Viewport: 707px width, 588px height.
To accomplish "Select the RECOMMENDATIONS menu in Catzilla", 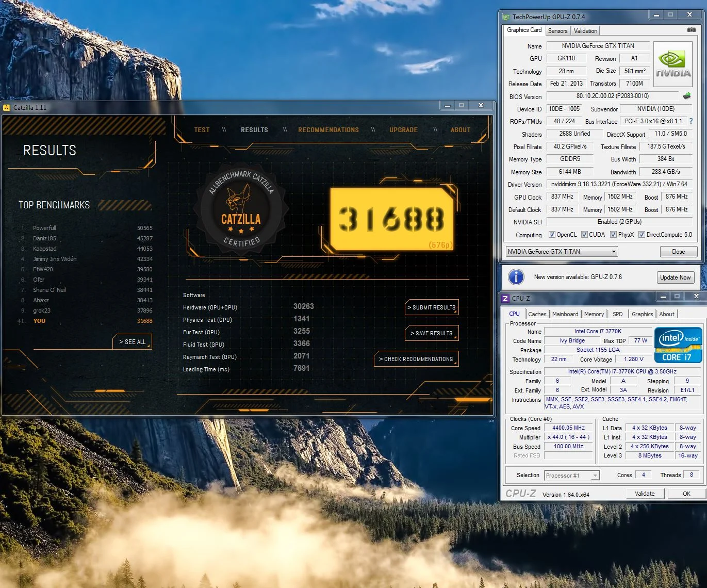I will coord(328,130).
